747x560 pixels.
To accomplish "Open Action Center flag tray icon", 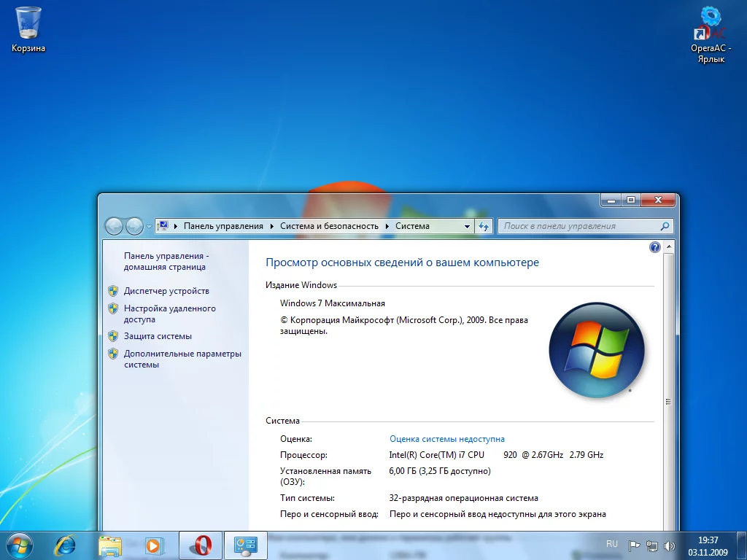I will click(x=634, y=545).
